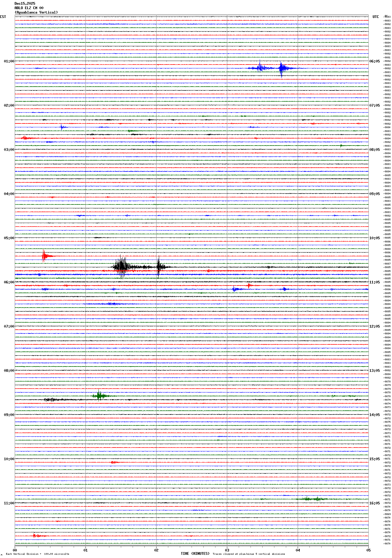
Task: Click the largest black seismic event burst
Action: 121,267
